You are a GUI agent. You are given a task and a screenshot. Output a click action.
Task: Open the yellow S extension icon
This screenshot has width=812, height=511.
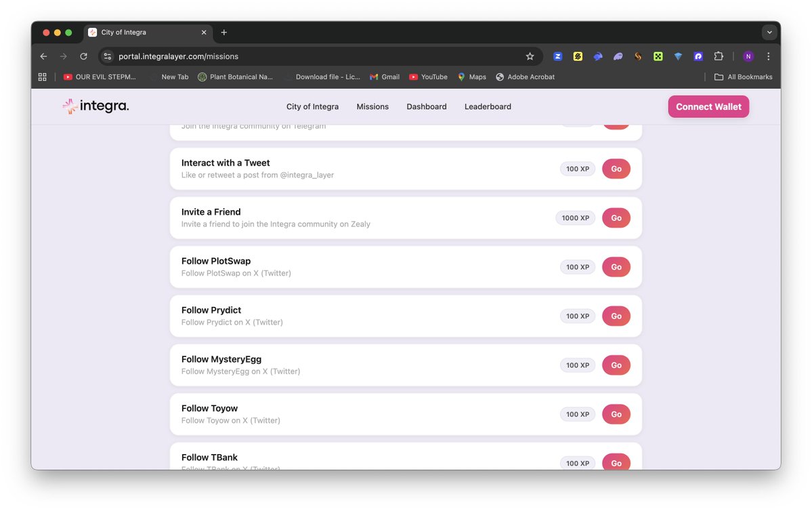pyautogui.click(x=578, y=56)
